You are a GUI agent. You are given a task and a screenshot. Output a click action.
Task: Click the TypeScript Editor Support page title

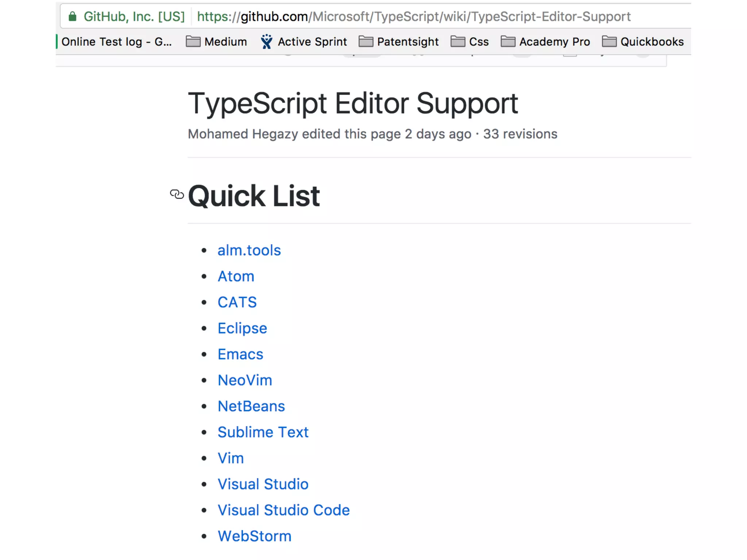(x=353, y=104)
